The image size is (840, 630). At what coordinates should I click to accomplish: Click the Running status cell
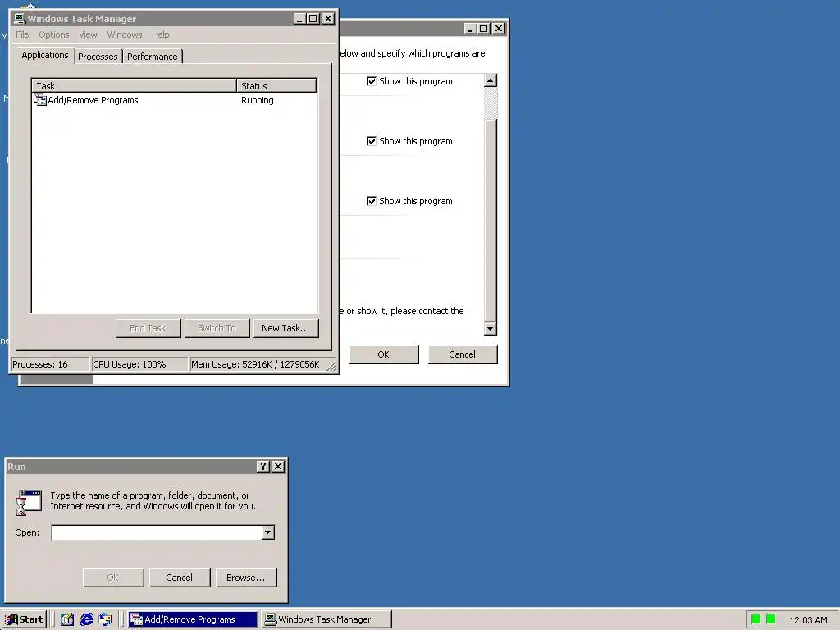coord(257,100)
